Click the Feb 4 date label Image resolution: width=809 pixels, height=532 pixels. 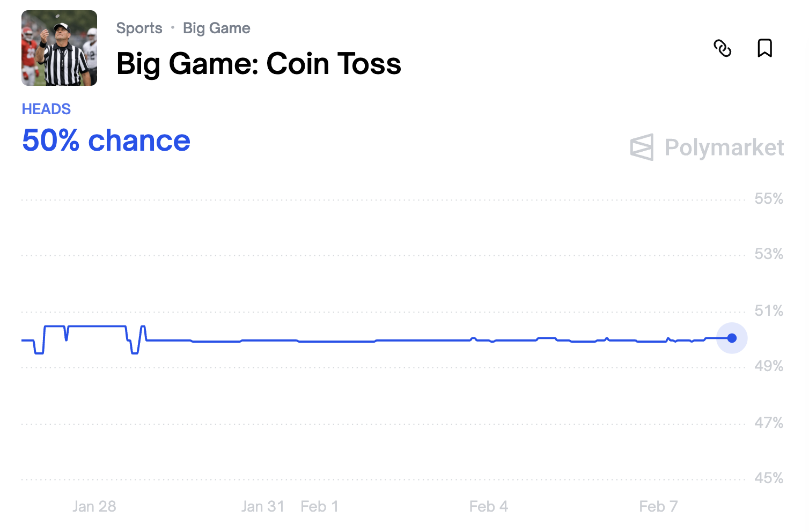(488, 506)
